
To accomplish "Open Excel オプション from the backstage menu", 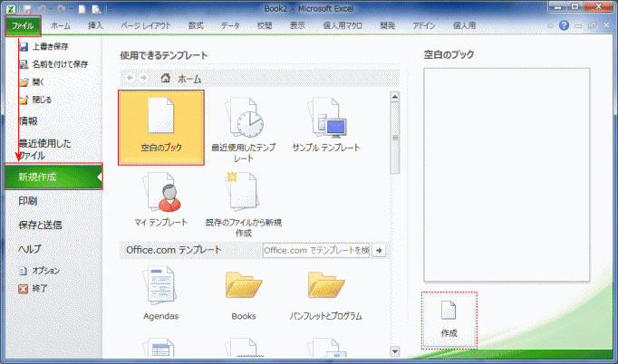I will click(39, 271).
